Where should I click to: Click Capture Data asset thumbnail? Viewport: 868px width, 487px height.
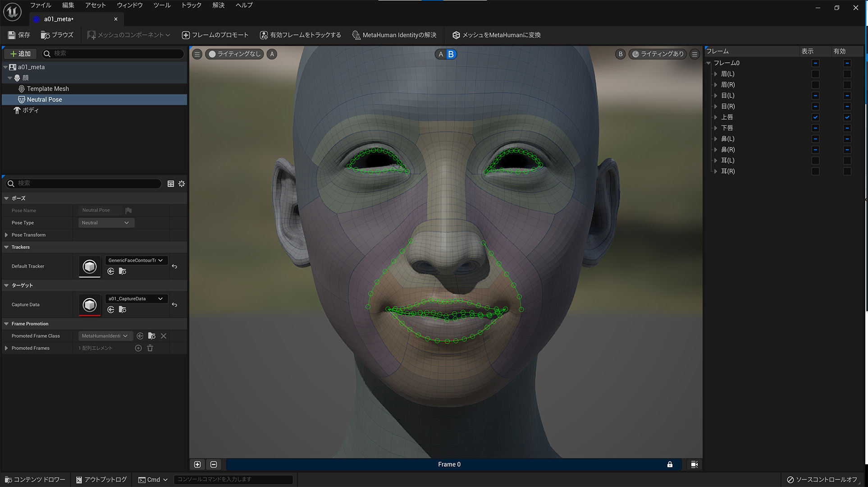pos(90,305)
